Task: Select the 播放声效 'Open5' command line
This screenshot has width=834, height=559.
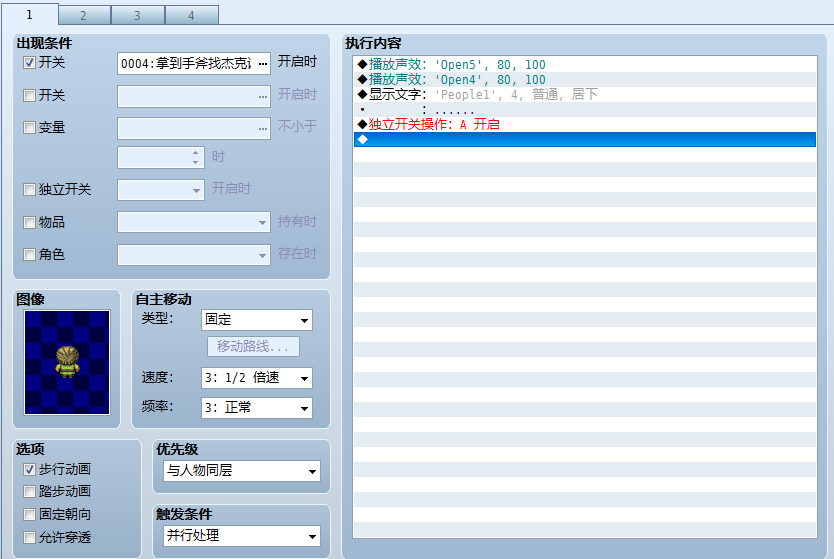Action: (x=585, y=64)
